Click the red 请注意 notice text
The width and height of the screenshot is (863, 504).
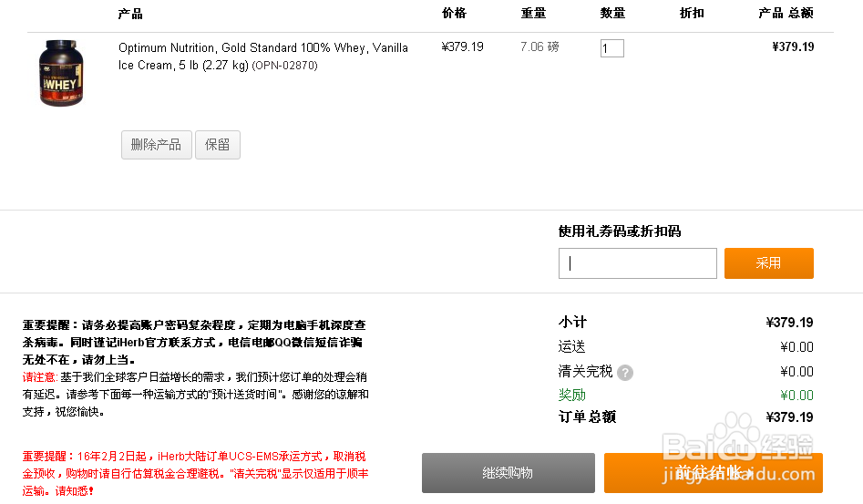39,377
